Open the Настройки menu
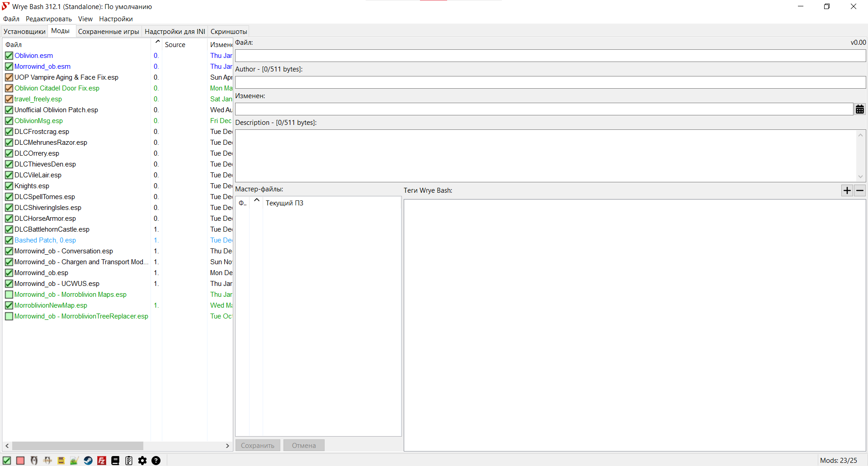 pos(116,19)
